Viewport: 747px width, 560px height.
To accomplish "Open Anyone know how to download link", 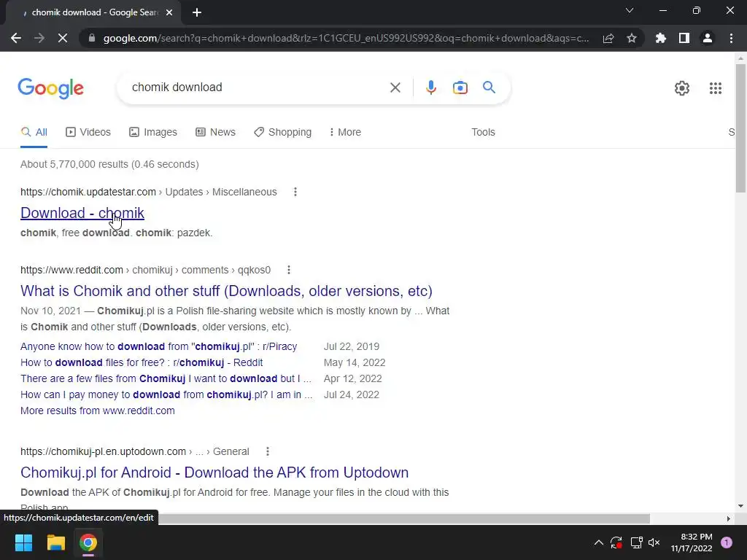I will coord(158,346).
